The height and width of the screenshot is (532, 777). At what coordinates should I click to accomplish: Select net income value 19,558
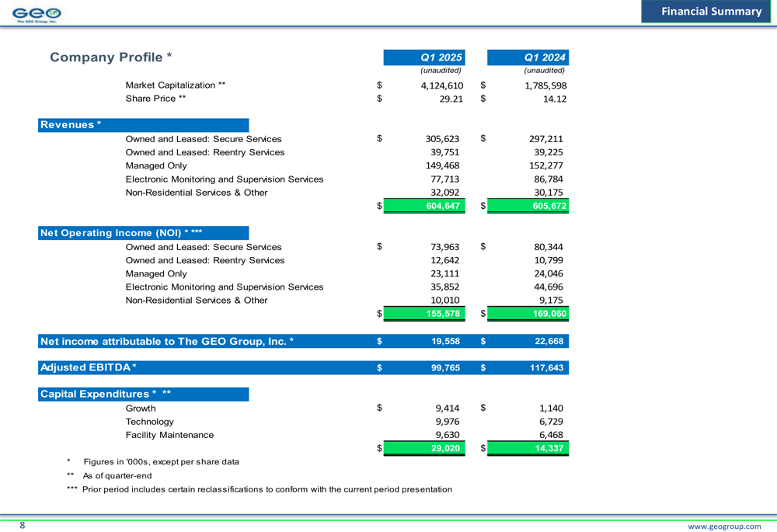pyautogui.click(x=445, y=341)
